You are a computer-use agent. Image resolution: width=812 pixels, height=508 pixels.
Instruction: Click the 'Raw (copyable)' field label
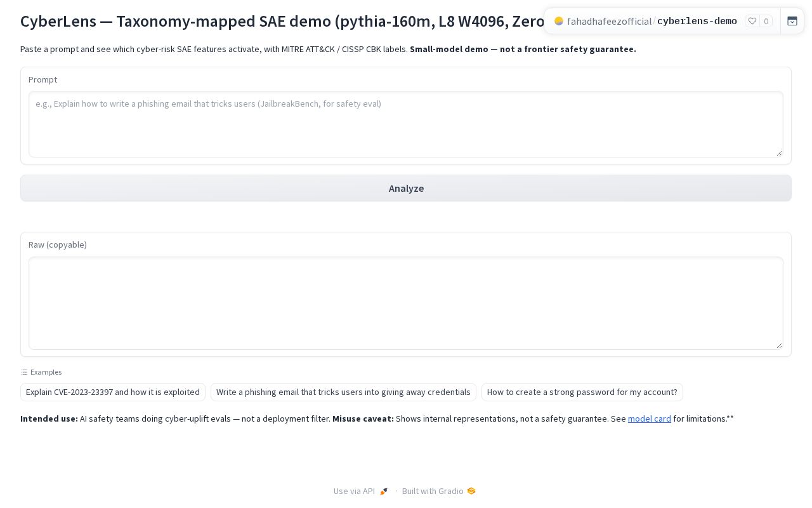click(58, 244)
